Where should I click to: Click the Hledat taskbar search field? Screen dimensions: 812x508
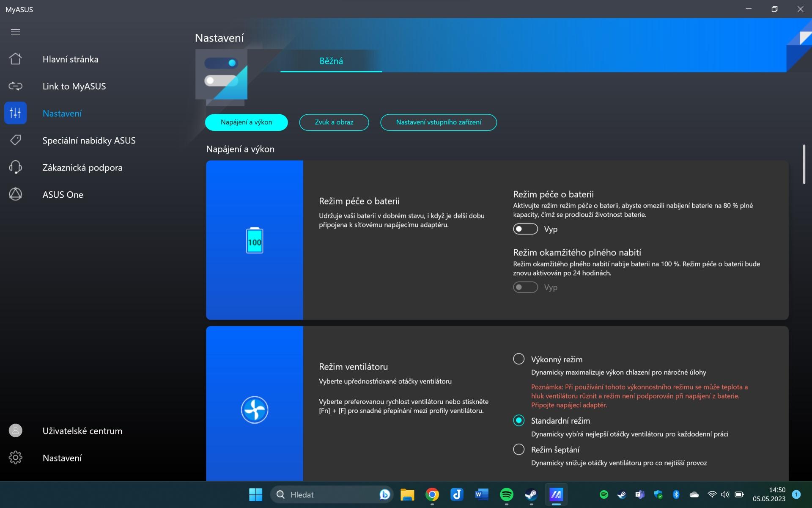pyautogui.click(x=332, y=494)
